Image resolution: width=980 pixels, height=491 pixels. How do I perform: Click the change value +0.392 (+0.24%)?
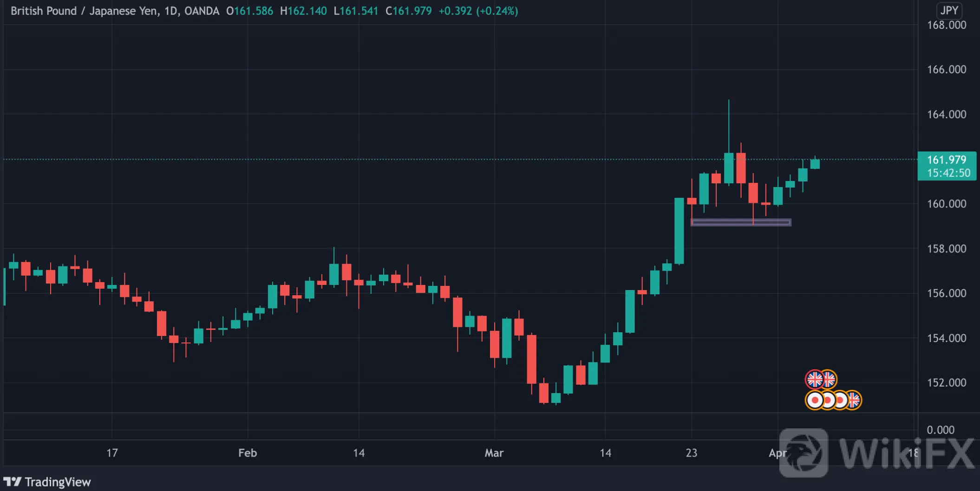(x=478, y=11)
